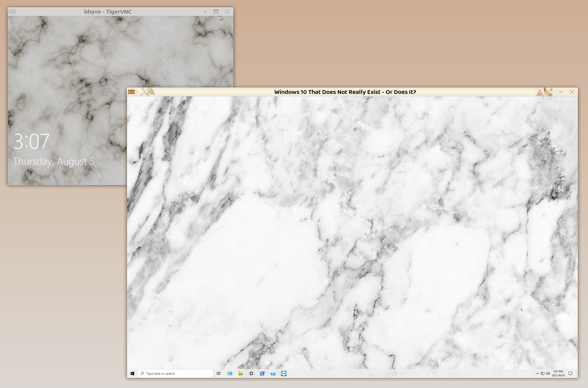Click the bhyve - TigerVNC title bar
This screenshot has width=588, height=388.
point(108,12)
